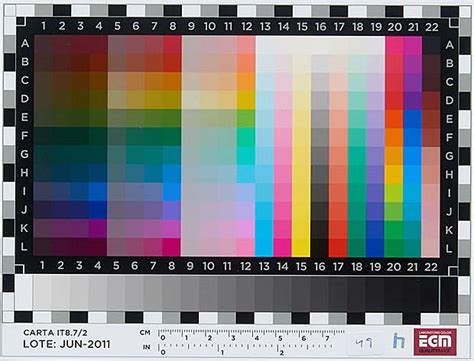Sample the purple-magenta patch at A21
This screenshot has width=474, height=361.
pyautogui.click(x=412, y=45)
